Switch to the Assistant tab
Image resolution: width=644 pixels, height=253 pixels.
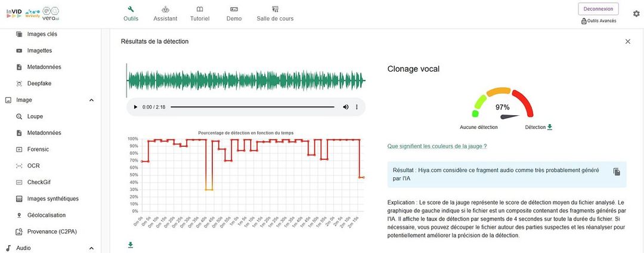pyautogui.click(x=165, y=14)
